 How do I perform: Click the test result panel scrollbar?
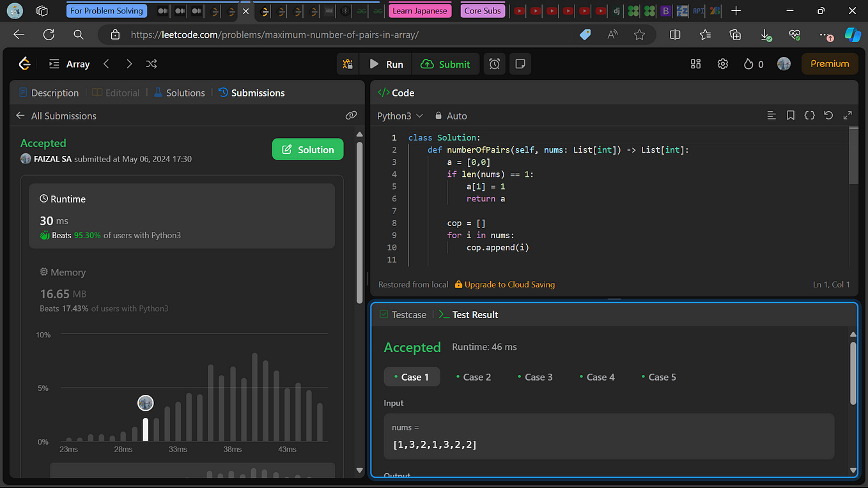(x=853, y=374)
